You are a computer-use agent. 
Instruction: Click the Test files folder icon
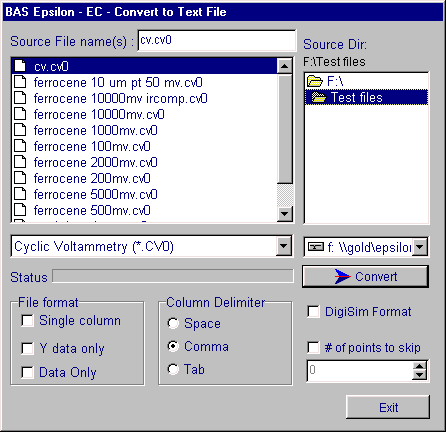pos(319,97)
